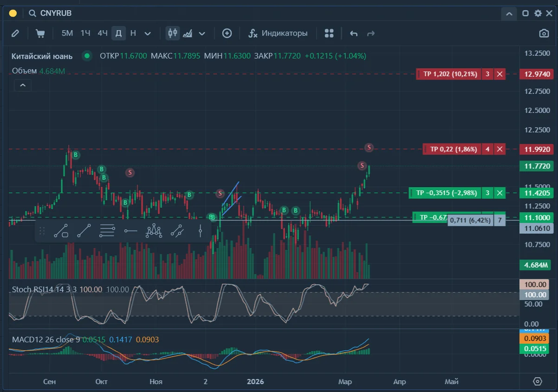Screen dimensions: 558x392
Task: Switch to line chart type
Action: [188, 33]
